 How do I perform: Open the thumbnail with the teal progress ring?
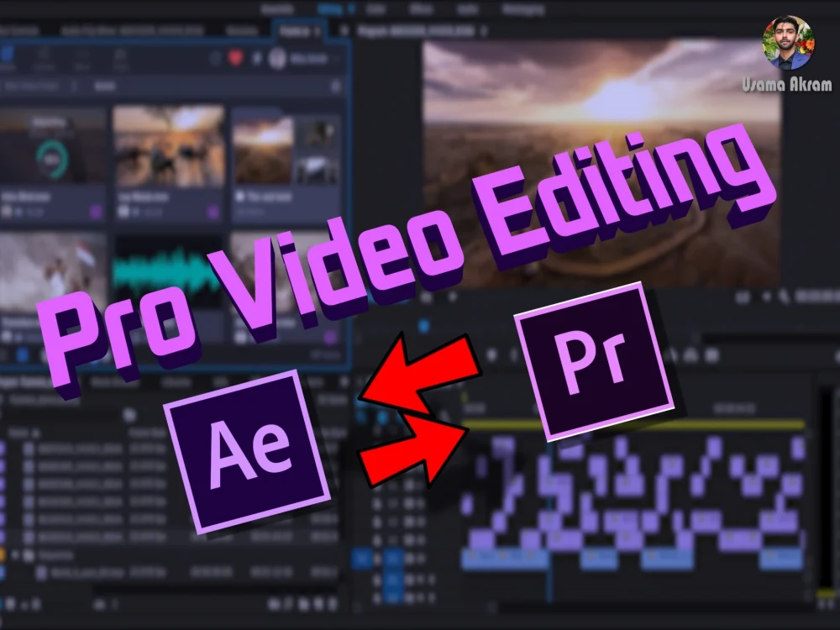click(52, 145)
